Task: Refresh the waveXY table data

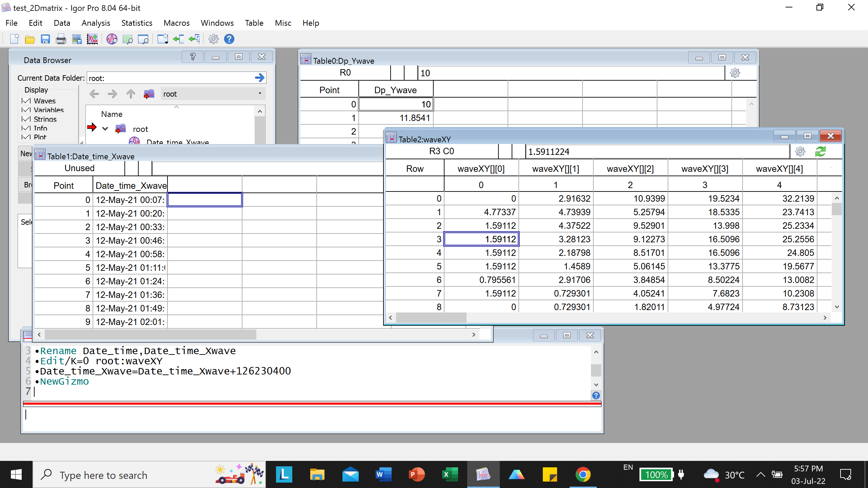Action: tap(821, 151)
